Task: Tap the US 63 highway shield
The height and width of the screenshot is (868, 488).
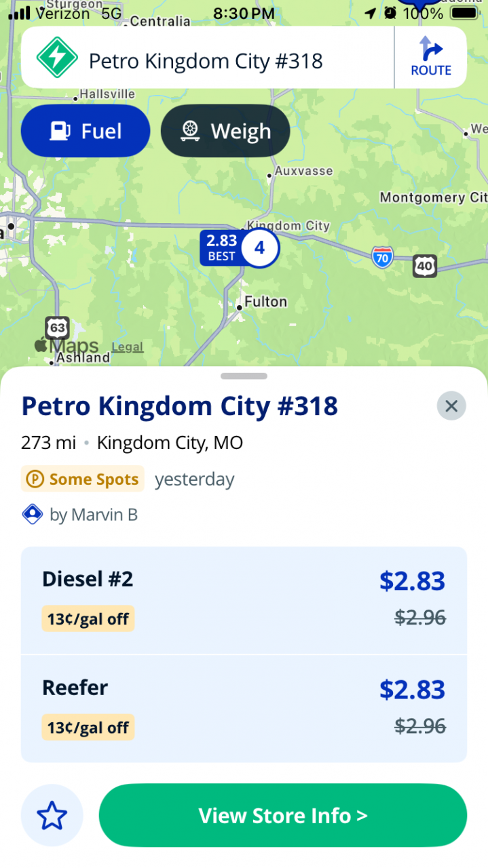Action: tap(58, 328)
